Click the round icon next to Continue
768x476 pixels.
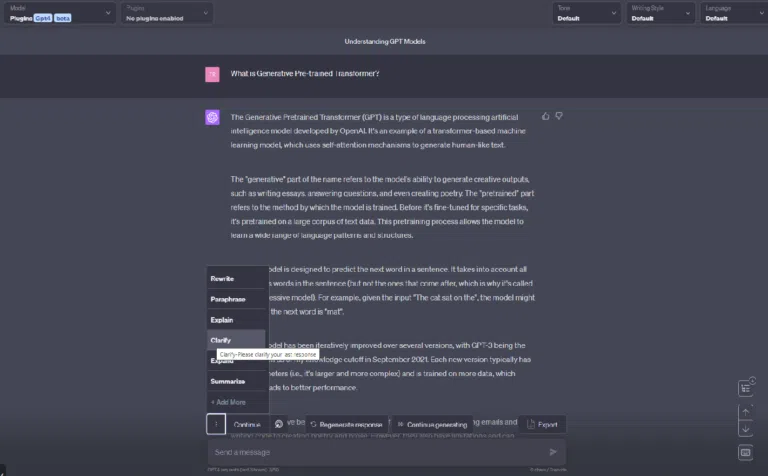[279, 424]
